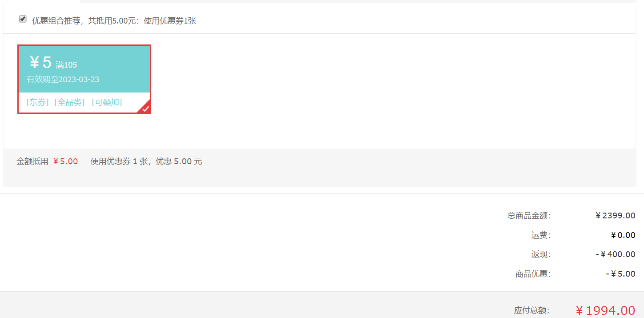Click the 有效期至2023-03-23 expiry text
This screenshot has width=644, height=318.
point(63,80)
